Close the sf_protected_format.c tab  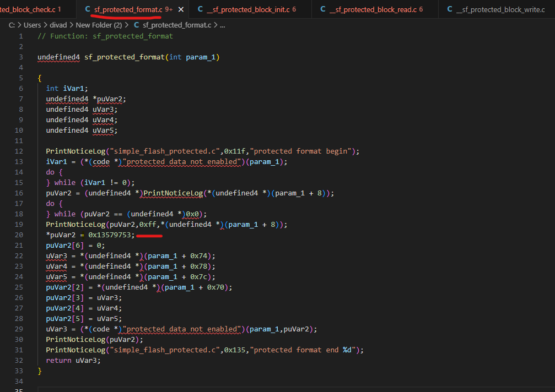click(181, 9)
